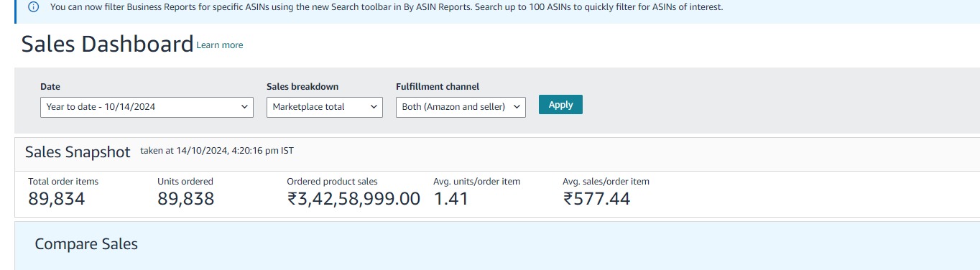Click the Avg. units/order item value 1.41
Screen dimensions: 980x270
[x=451, y=199]
